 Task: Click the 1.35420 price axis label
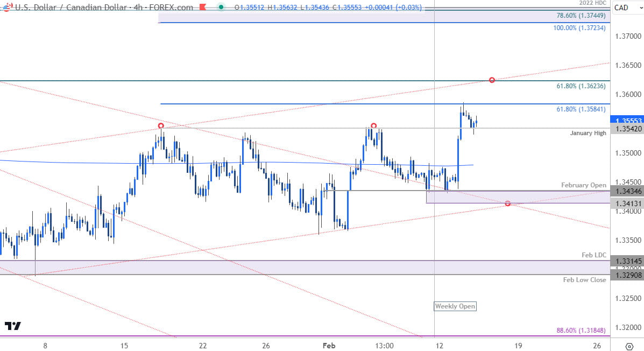point(627,129)
